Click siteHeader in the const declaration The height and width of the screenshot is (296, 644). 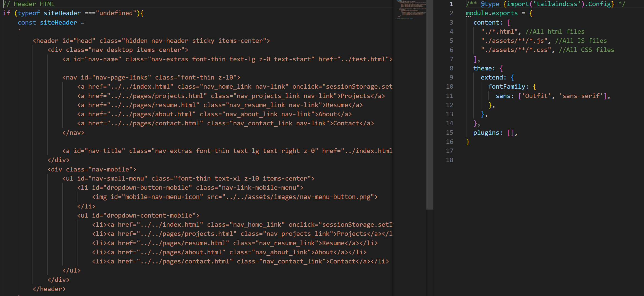point(58,22)
